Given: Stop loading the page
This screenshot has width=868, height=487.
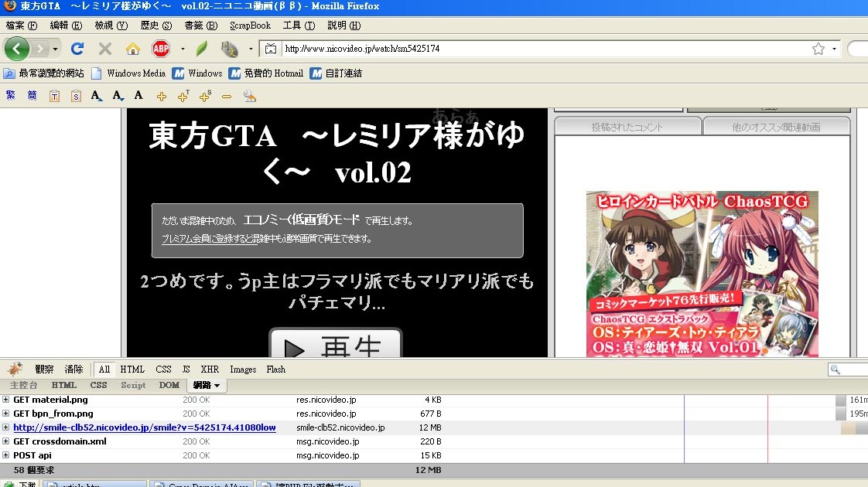Looking at the screenshot, I should pos(105,49).
